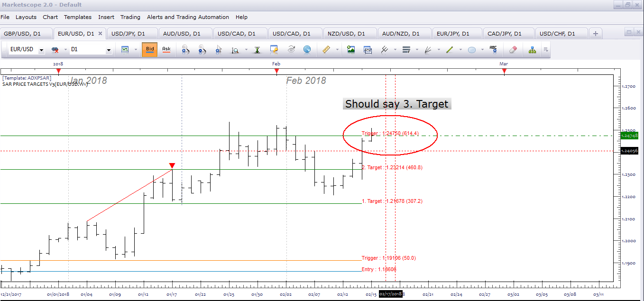
Task: Select the ABC text label tool
Action: click(x=493, y=49)
